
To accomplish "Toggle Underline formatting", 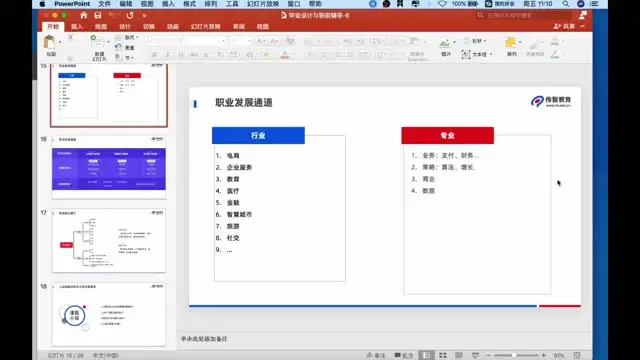I will 181,54.
